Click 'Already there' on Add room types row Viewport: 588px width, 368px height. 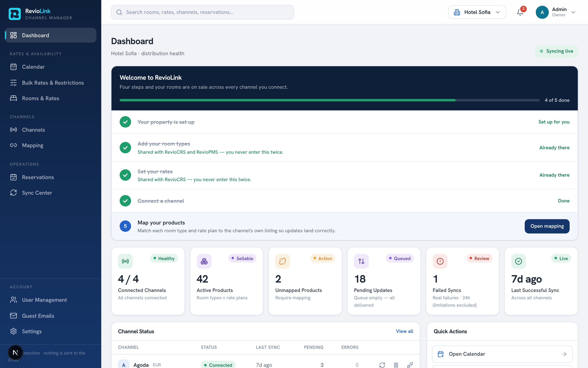coord(554,147)
